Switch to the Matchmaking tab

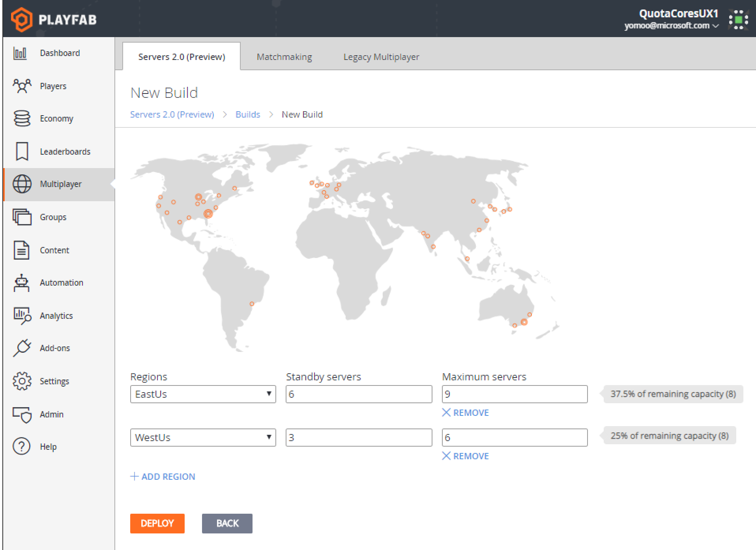pos(284,57)
